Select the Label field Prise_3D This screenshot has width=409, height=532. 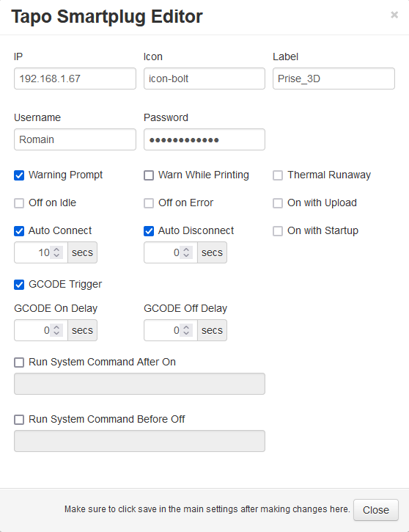point(334,79)
